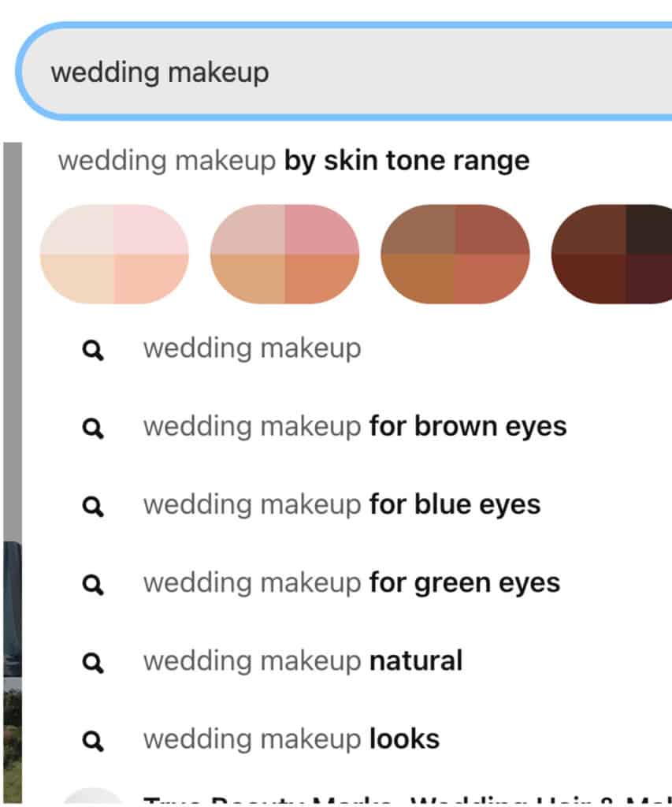Click "wedding makeup by skin tone range" heading

coord(293,161)
